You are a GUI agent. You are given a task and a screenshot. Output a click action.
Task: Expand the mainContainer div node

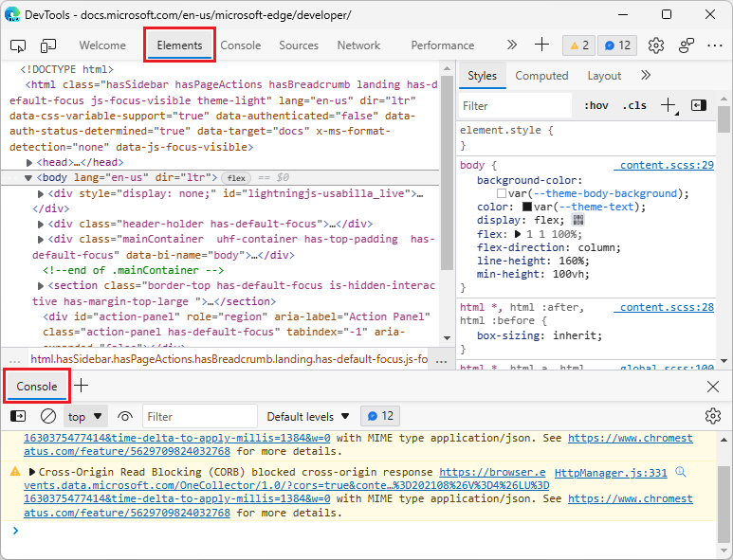tap(40, 239)
